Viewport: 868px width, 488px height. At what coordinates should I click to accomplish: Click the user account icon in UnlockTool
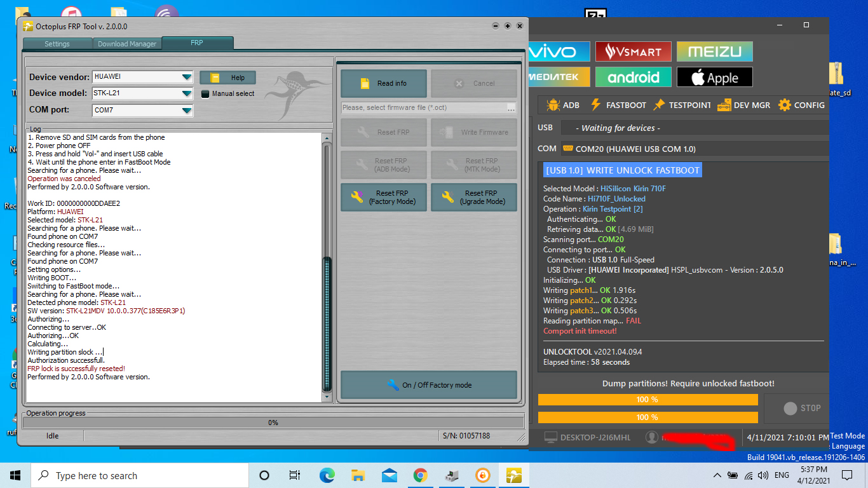click(x=651, y=437)
